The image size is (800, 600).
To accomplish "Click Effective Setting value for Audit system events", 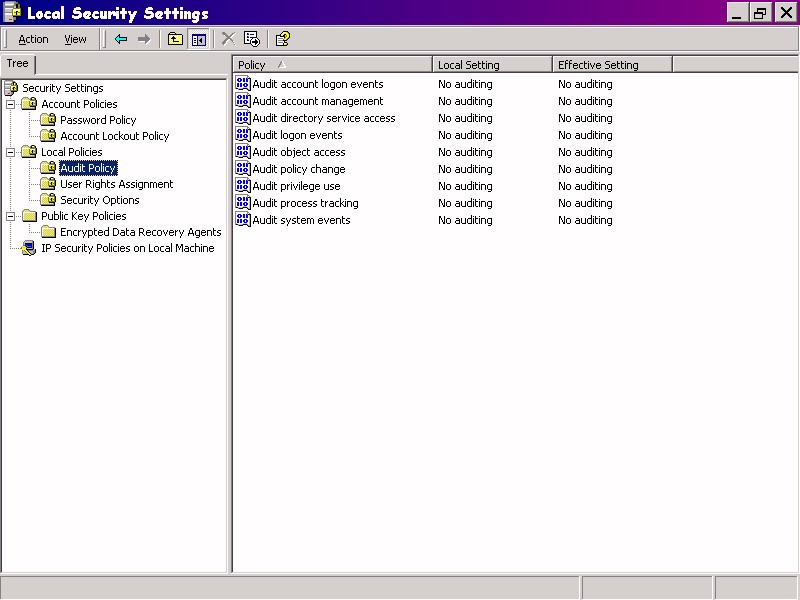I will [x=585, y=220].
